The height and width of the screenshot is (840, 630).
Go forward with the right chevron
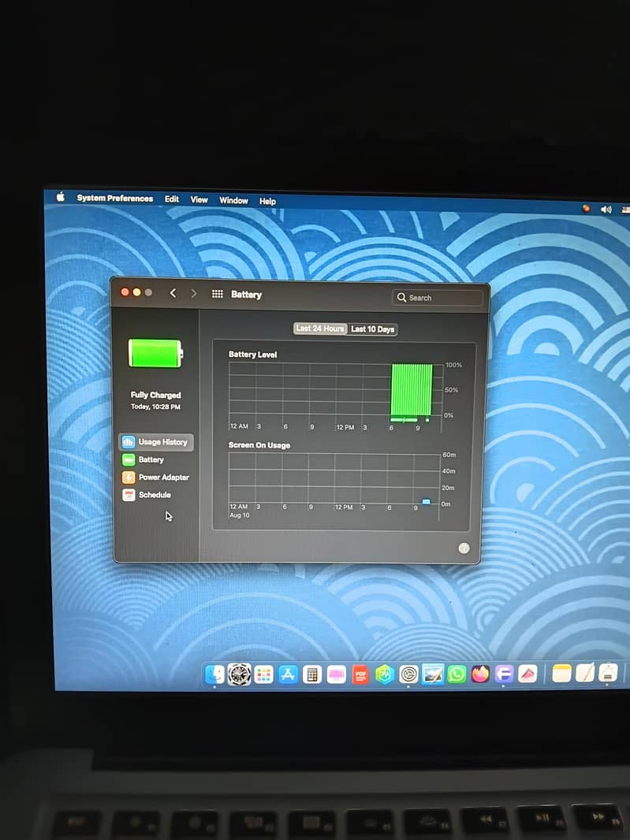tap(193, 294)
